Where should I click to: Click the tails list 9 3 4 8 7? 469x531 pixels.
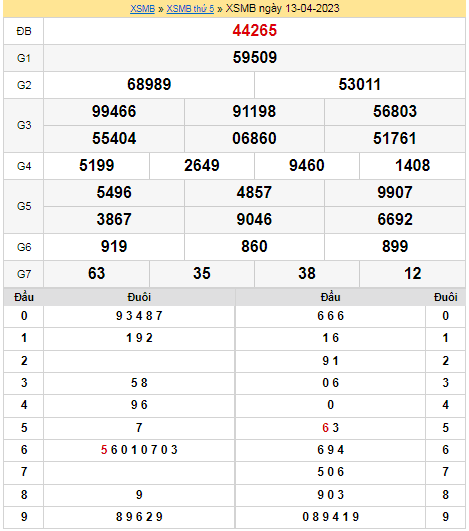coord(139,316)
